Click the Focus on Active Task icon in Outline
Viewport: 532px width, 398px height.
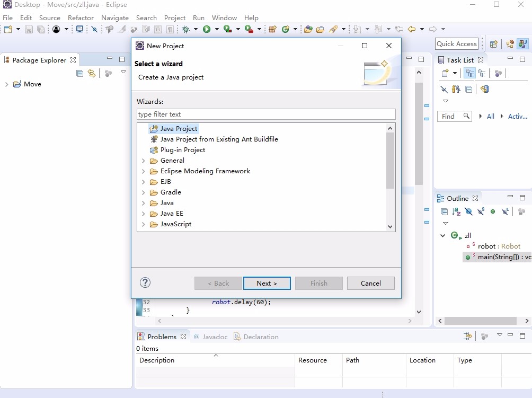click(x=522, y=212)
